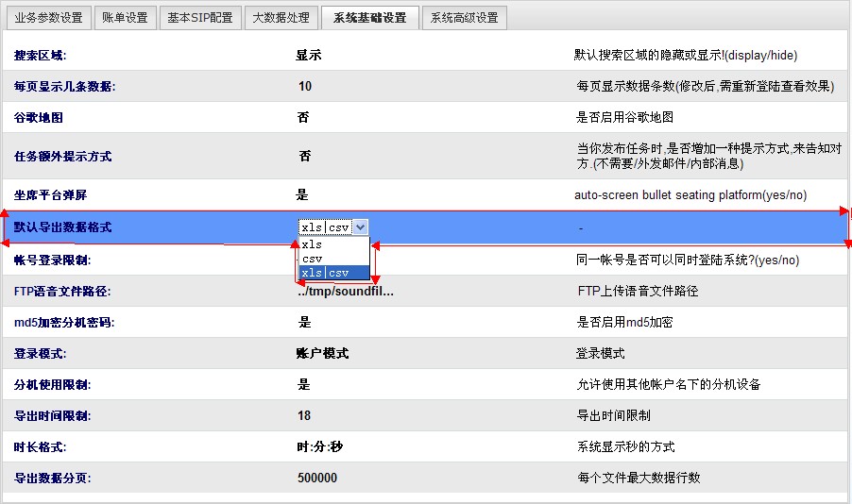Choose the xls option in dropdown list
The height and width of the screenshot is (504, 852).
pos(312,244)
